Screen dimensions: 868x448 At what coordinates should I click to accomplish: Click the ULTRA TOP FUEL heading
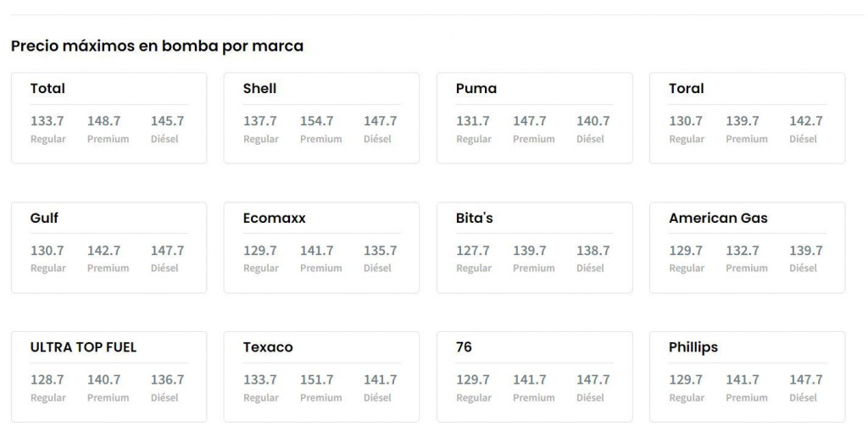[x=83, y=347]
